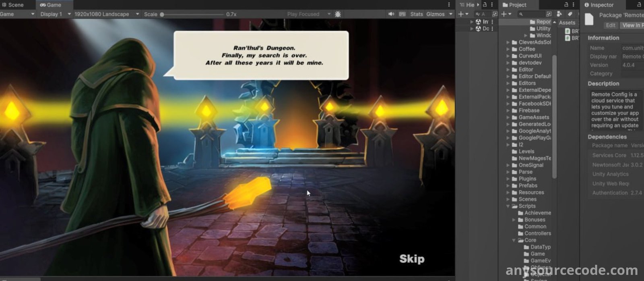Image resolution: width=644 pixels, height=281 pixels.
Task: Adjust the Scale slider in the Game view
Action: coord(162,14)
